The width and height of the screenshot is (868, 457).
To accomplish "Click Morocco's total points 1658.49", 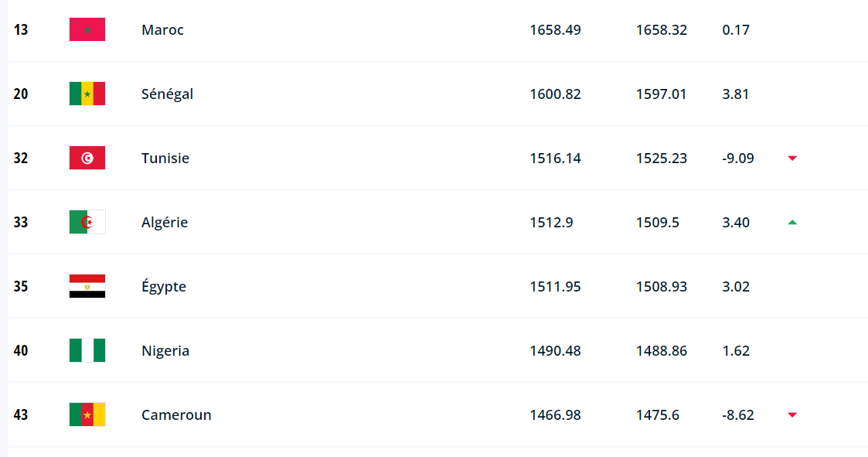I will point(555,30).
